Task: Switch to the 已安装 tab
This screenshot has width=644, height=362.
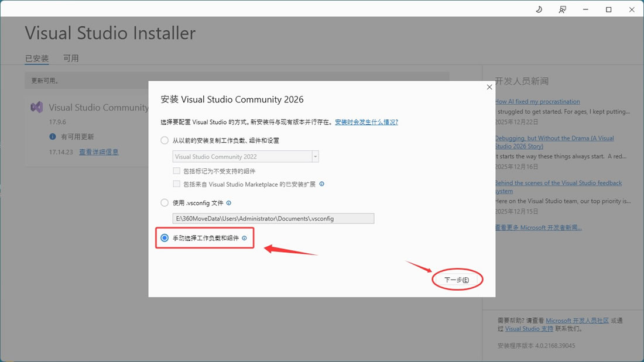Action: tap(37, 58)
